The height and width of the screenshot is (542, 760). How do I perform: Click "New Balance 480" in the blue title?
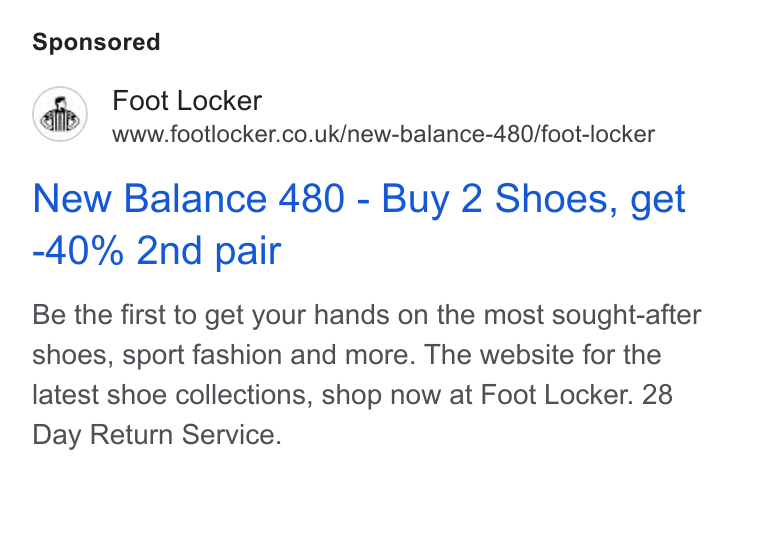(x=189, y=199)
